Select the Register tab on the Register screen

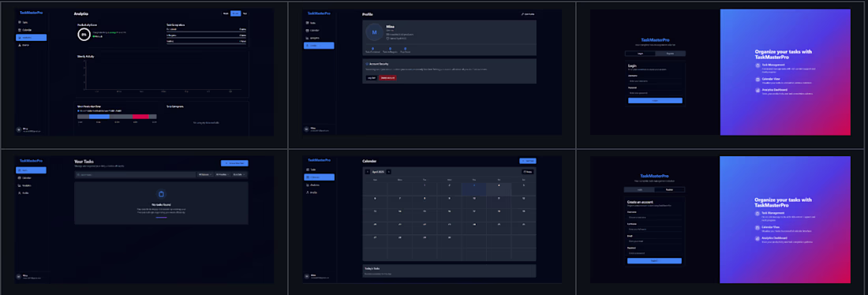point(669,189)
